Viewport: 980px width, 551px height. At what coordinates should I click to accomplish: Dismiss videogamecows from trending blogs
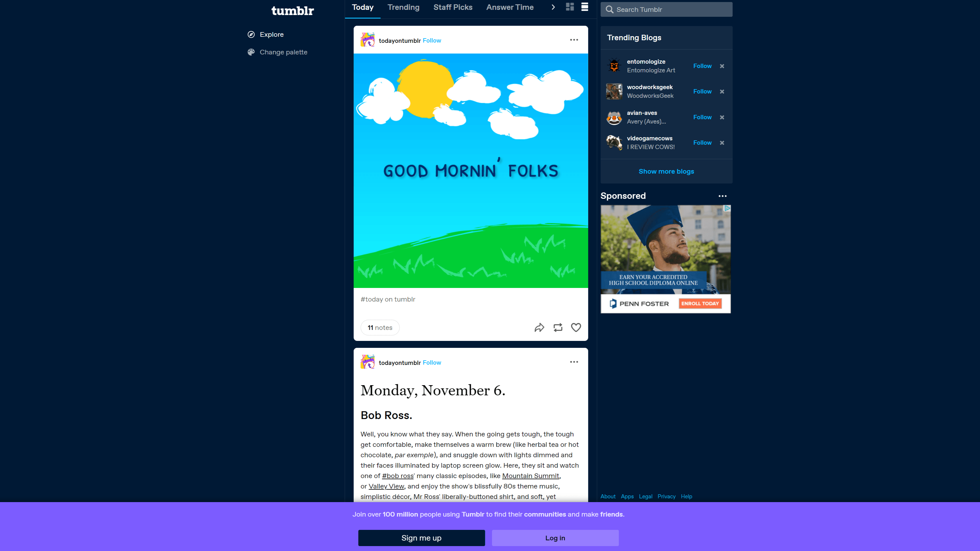tap(722, 143)
